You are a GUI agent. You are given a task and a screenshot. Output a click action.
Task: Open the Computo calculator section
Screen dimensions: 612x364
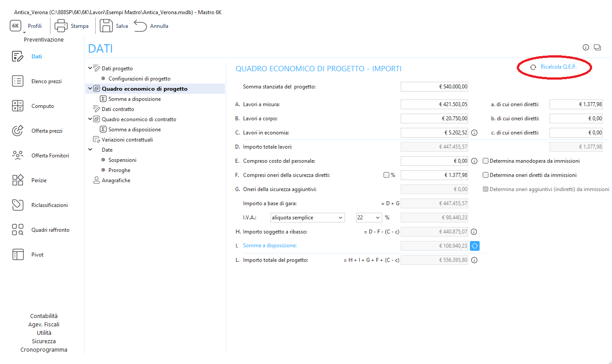click(18, 106)
